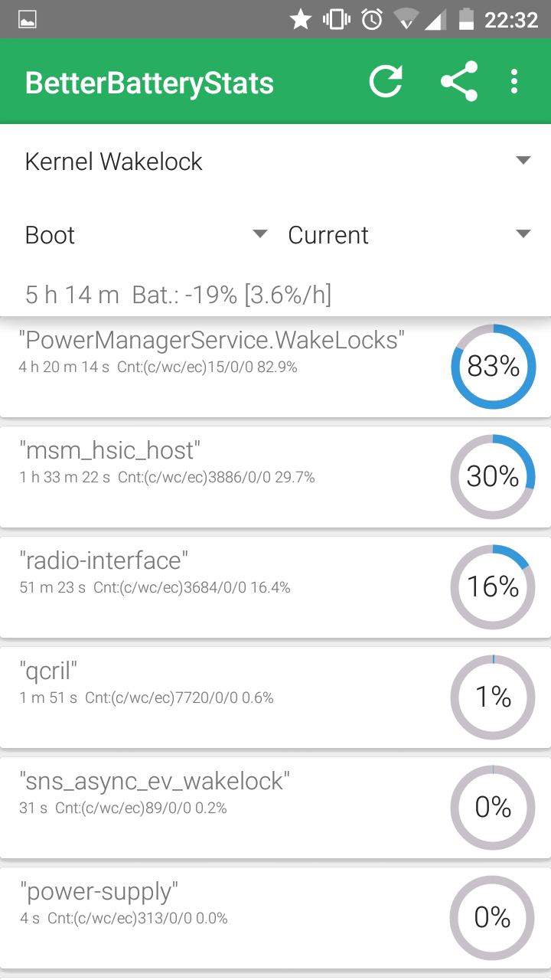
Task: Tap the refresh icon in the toolbar
Action: pos(386,82)
